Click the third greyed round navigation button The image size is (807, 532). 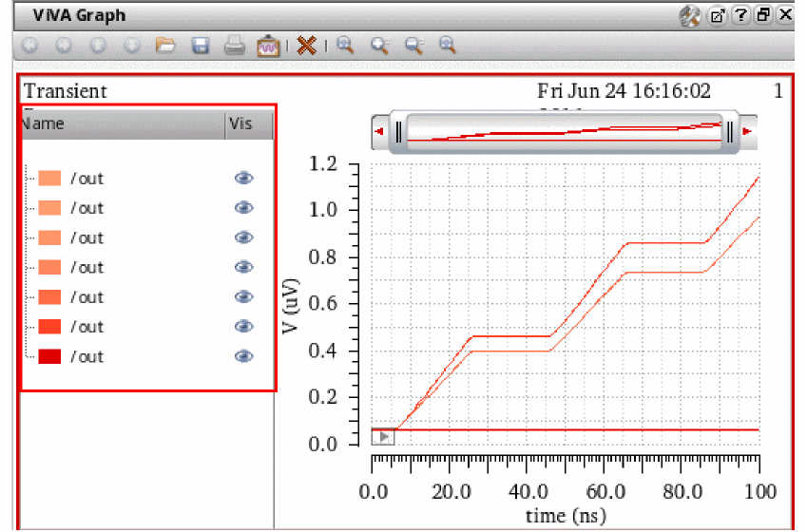pos(98,46)
